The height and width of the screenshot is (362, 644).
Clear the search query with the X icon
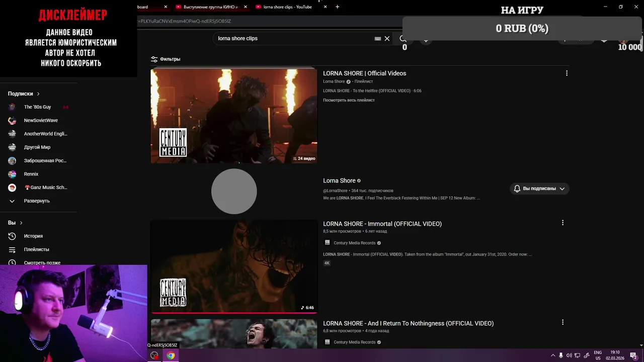point(387,38)
